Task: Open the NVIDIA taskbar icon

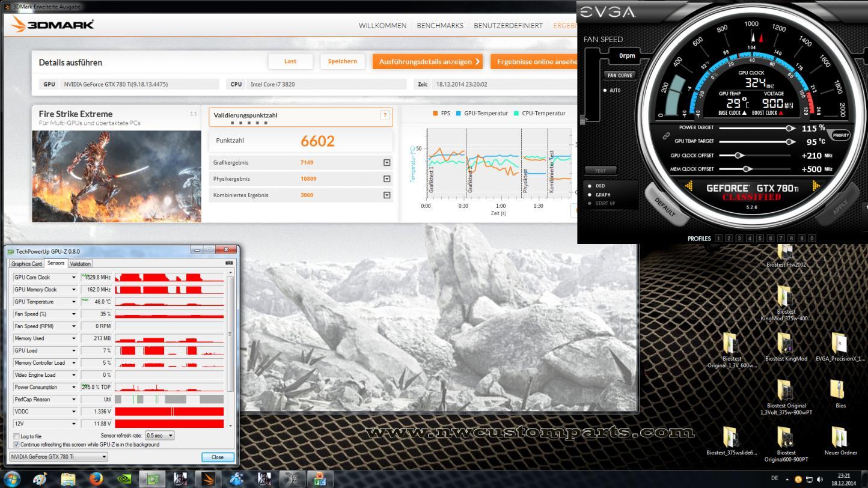Action: [x=124, y=479]
